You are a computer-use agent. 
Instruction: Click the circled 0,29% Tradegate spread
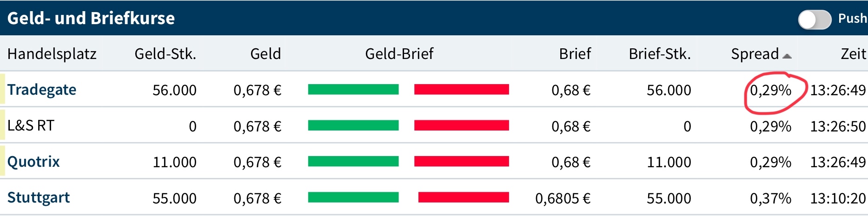(770, 90)
